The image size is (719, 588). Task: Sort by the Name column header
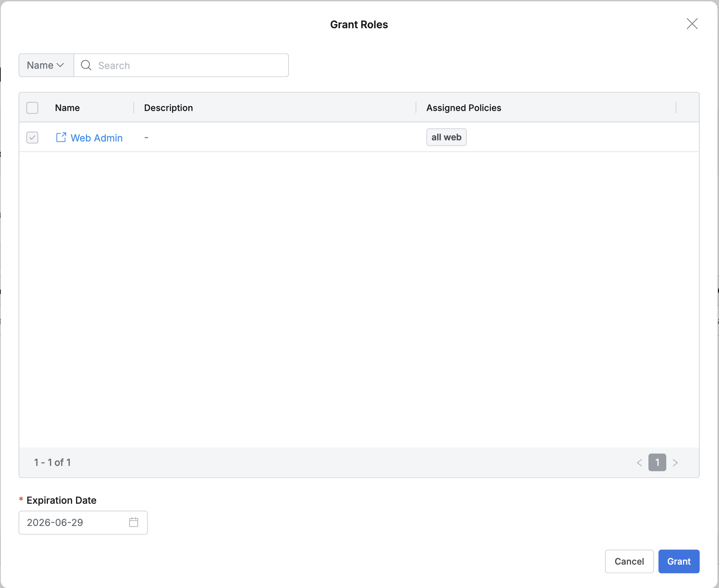tap(67, 108)
